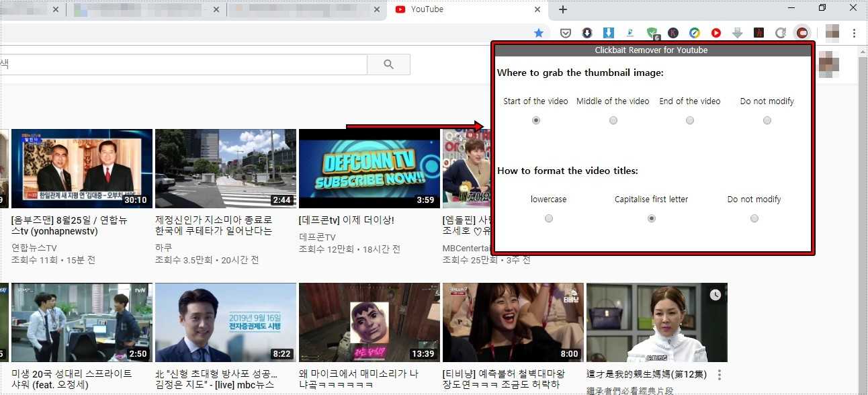Open video '[데프콘tv] 이제 더이상!'
Image resolution: width=868 pixels, height=395 pixels.
coord(347,220)
